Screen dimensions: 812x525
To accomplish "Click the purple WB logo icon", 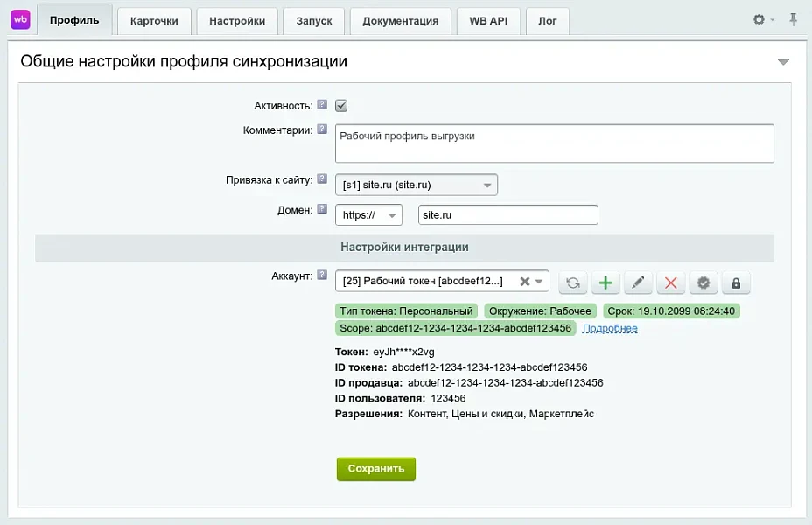I will [20, 19].
